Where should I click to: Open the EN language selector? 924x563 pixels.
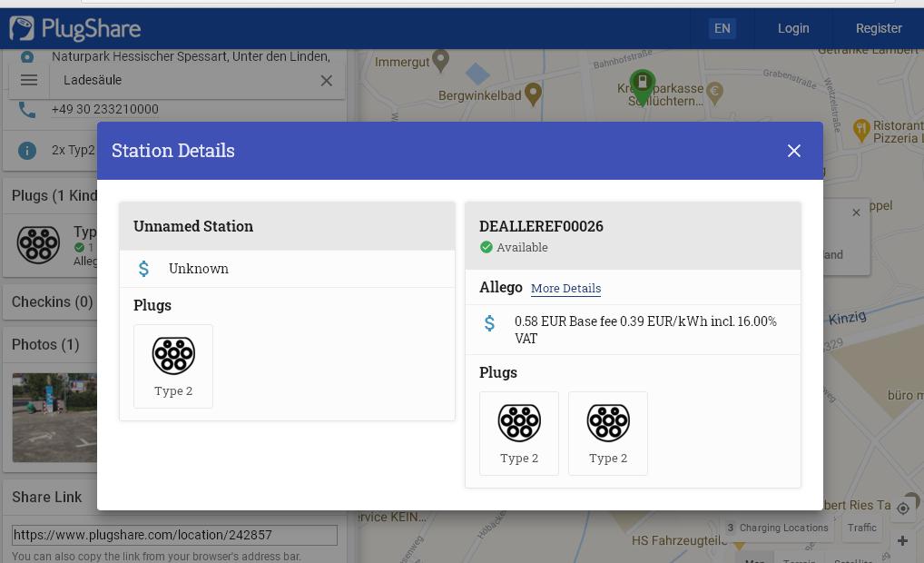[x=722, y=28]
